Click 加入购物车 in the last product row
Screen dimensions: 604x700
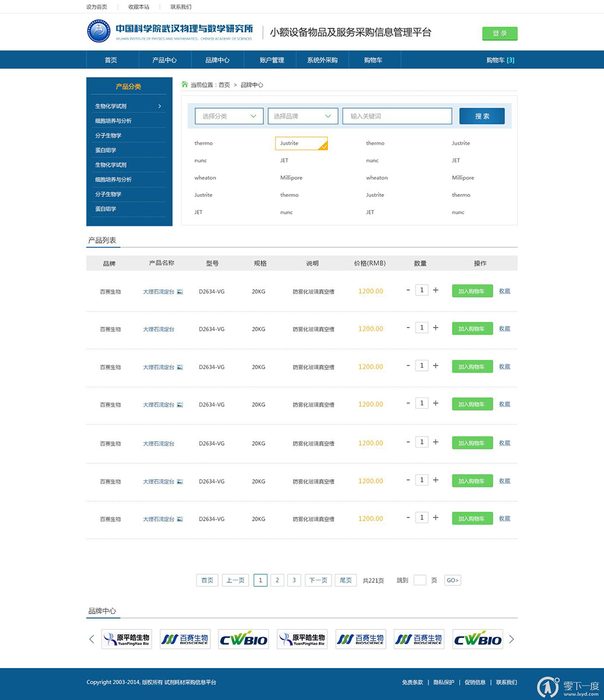coord(472,518)
